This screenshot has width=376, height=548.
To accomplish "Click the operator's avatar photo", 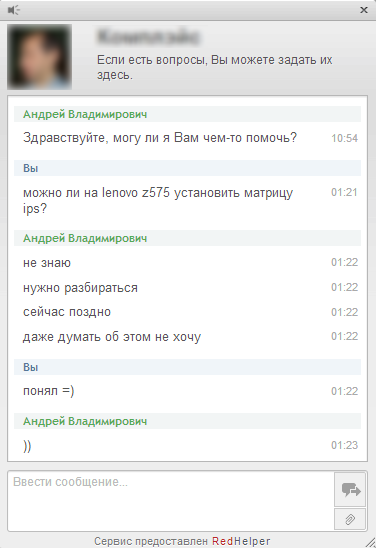I will pyautogui.click(x=39, y=57).
